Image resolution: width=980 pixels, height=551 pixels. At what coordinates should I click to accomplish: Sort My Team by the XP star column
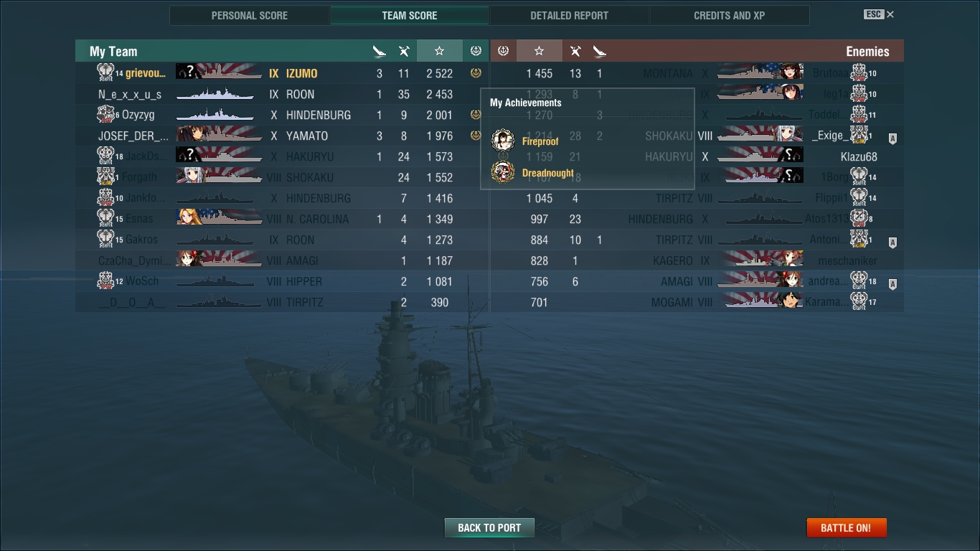[x=439, y=51]
